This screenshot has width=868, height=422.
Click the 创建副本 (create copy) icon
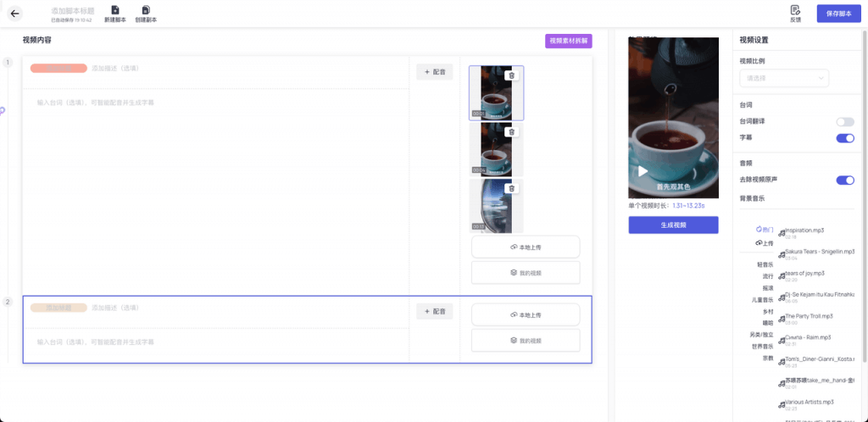146,10
